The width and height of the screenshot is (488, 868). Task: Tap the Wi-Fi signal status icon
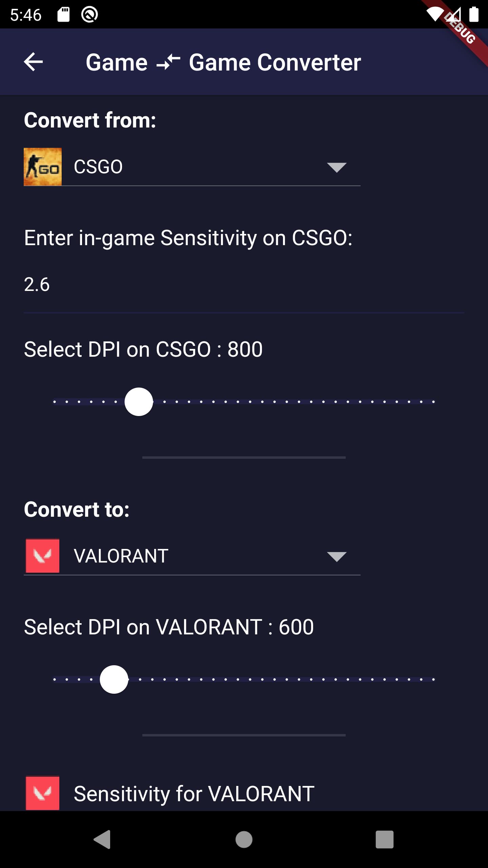pyautogui.click(x=435, y=15)
